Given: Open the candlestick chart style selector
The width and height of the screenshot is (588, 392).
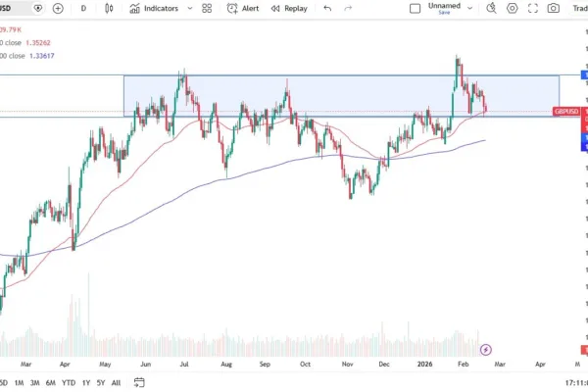Looking at the screenshot, I should click(109, 8).
